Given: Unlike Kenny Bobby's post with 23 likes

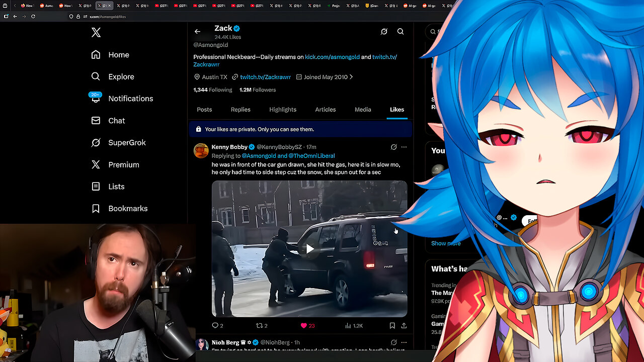Looking at the screenshot, I should click(x=307, y=326).
